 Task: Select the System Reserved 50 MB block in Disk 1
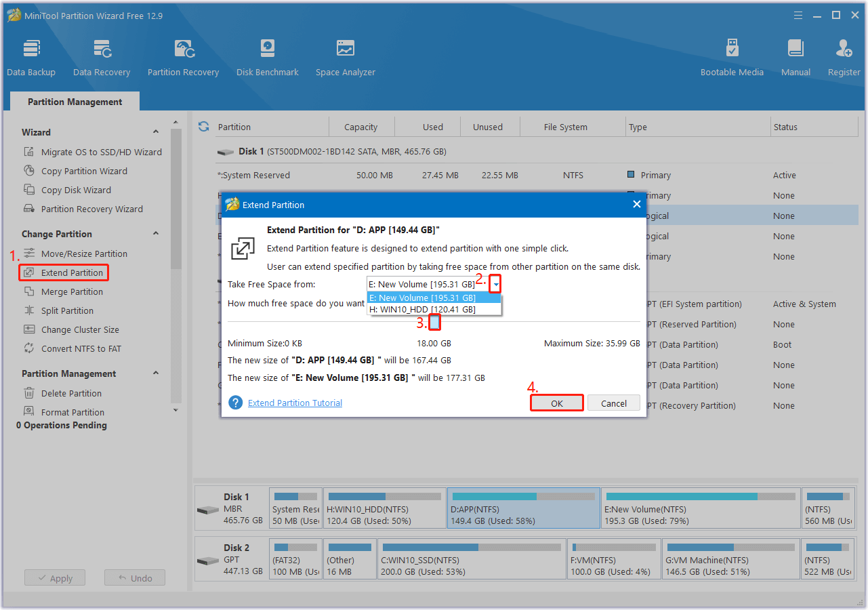pos(295,508)
